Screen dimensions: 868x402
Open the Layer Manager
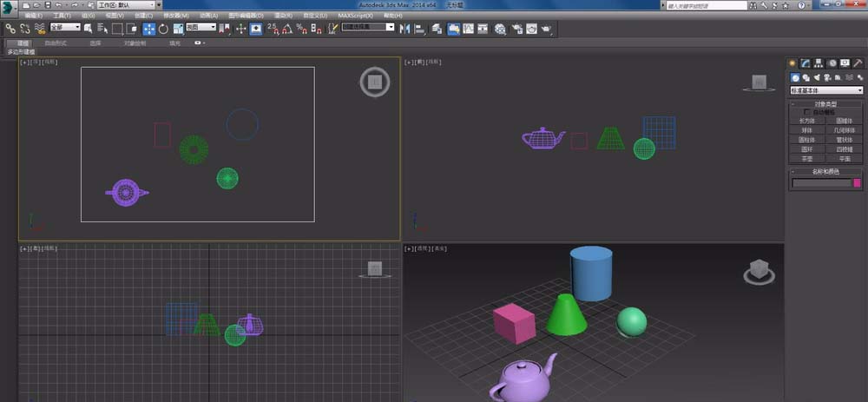click(437, 29)
